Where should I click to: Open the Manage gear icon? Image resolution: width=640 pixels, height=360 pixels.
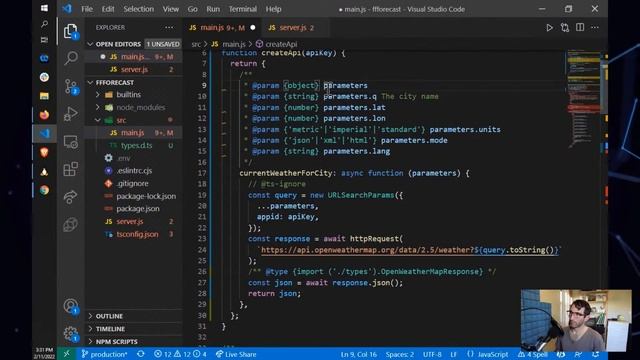pyautogui.click(x=71, y=333)
